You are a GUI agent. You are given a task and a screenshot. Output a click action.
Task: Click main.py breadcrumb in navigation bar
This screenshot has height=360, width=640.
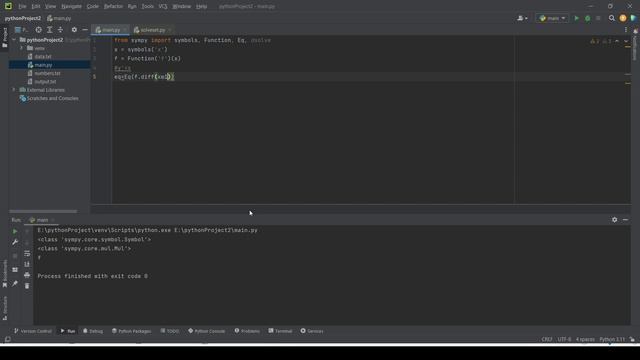click(59, 18)
